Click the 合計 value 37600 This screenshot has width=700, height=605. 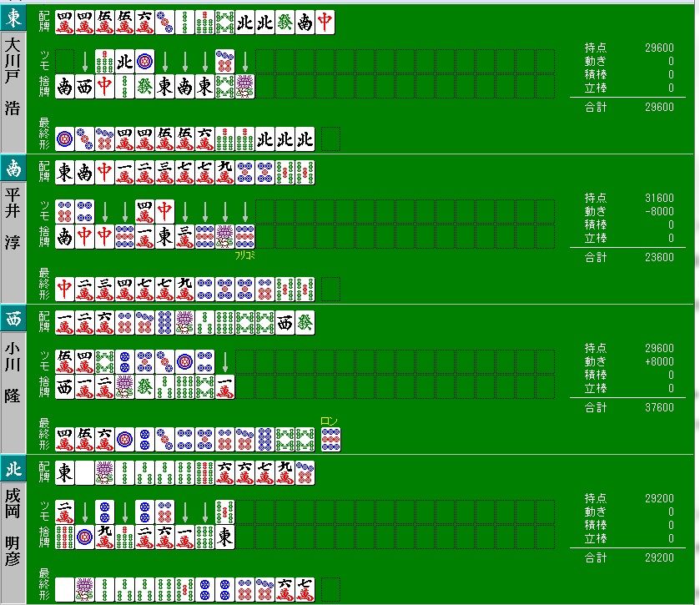[x=659, y=407]
